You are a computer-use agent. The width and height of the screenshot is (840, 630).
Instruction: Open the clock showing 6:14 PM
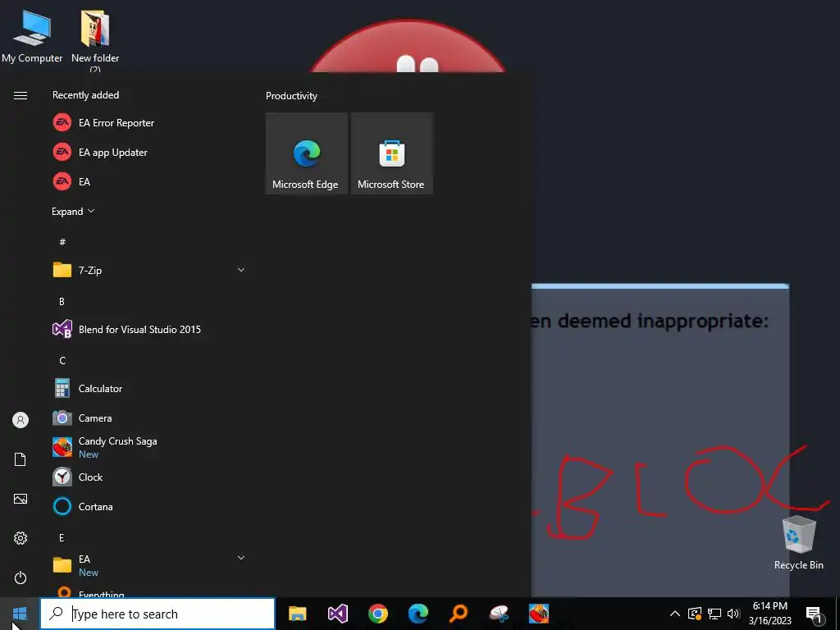click(769, 614)
